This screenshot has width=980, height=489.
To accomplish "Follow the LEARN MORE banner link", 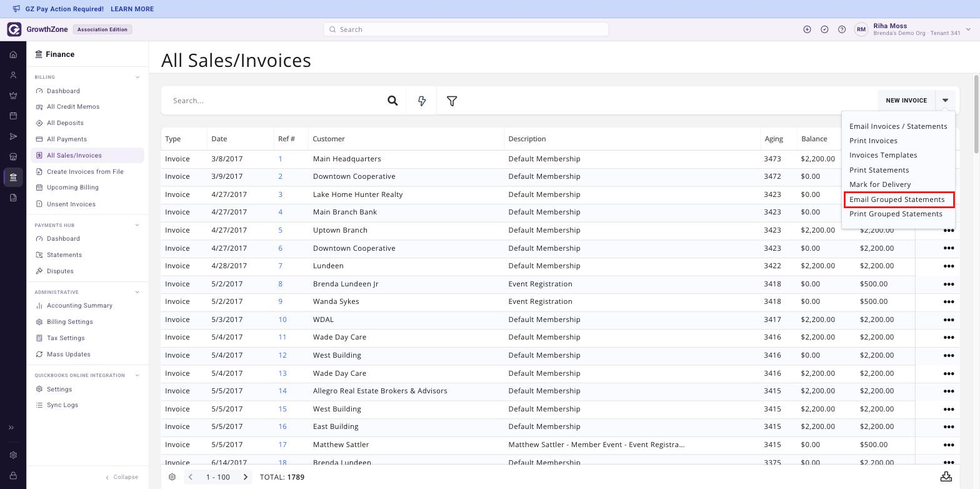I will point(132,9).
